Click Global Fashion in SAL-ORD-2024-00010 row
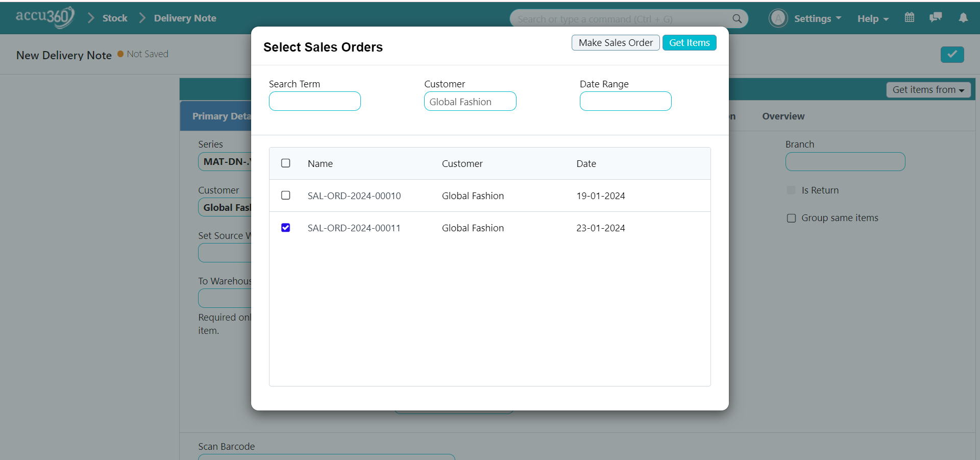The width and height of the screenshot is (980, 460). coord(473,196)
